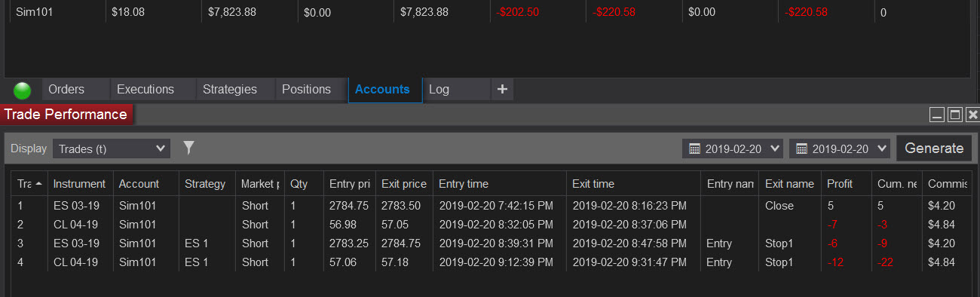Image resolution: width=980 pixels, height=297 pixels.
Task: Click cumulative profit value -9
Action: 883,243
